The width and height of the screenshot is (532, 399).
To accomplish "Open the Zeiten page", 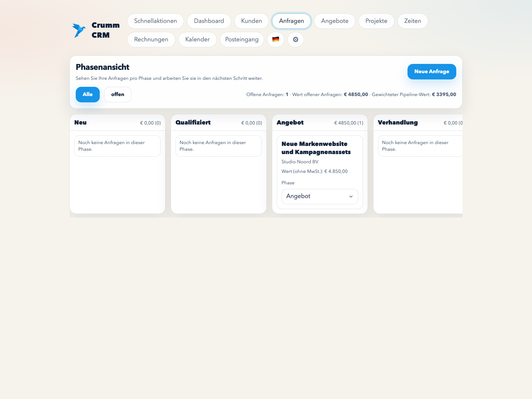I will [x=413, y=21].
